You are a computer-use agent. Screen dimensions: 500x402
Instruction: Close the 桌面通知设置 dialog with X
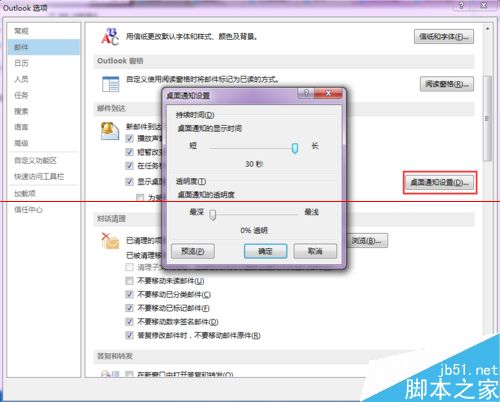click(x=328, y=93)
